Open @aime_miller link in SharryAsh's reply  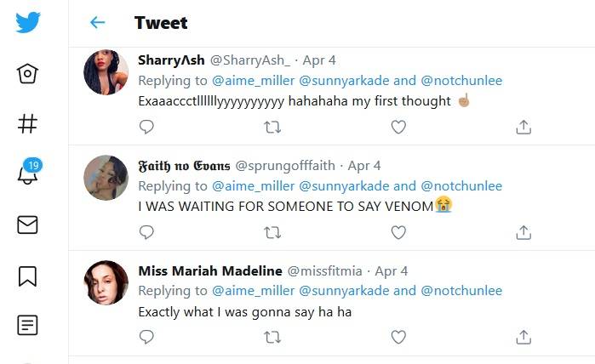coord(253,81)
